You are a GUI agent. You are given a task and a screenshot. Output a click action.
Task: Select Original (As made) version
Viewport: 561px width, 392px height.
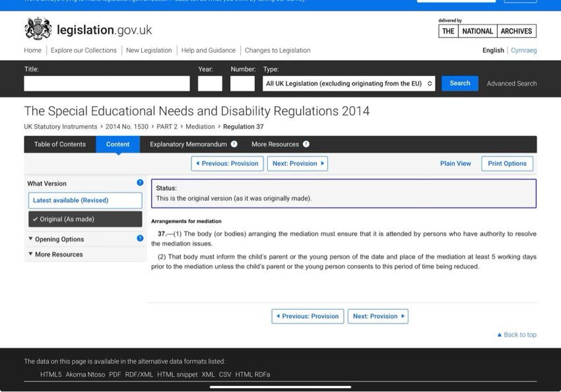point(85,219)
